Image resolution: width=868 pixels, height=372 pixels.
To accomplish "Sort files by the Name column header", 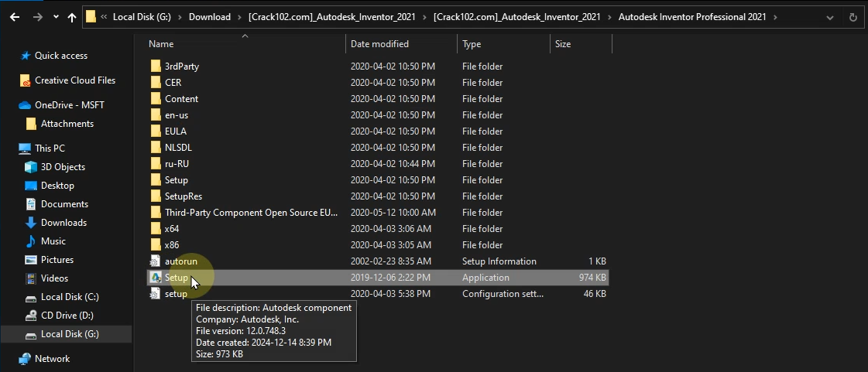I will pyautogui.click(x=161, y=44).
